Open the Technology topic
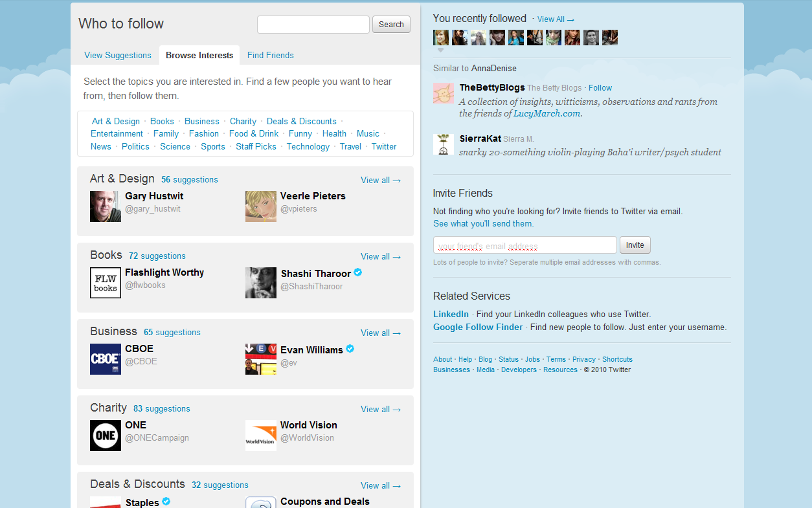The height and width of the screenshot is (508, 812). pos(308,146)
